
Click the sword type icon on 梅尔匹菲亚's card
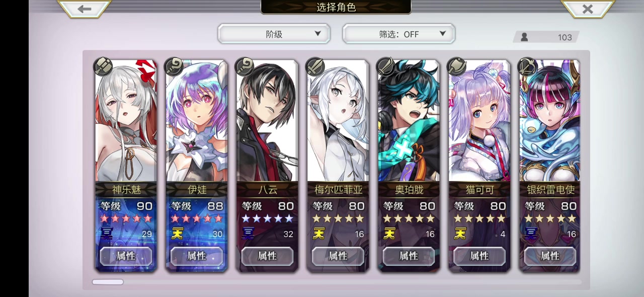315,66
